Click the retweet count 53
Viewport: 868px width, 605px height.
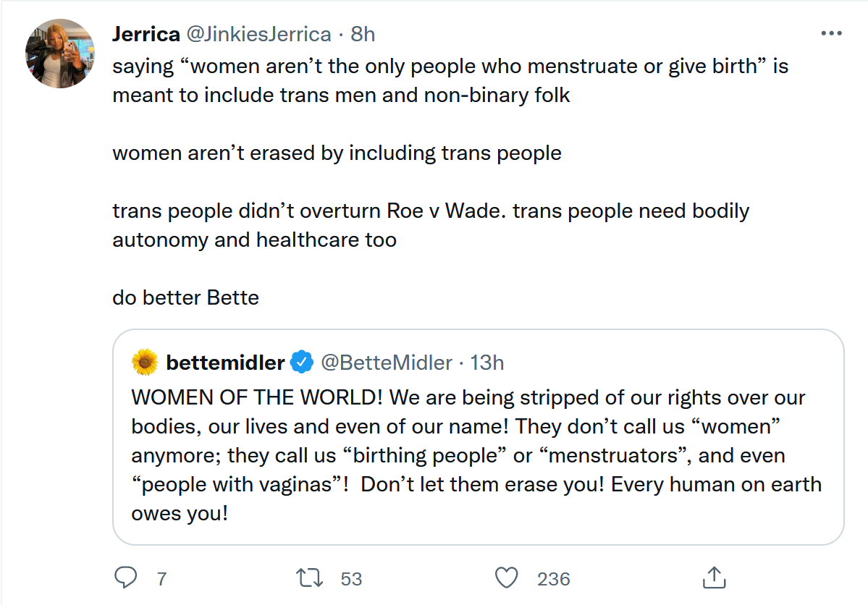click(351, 579)
